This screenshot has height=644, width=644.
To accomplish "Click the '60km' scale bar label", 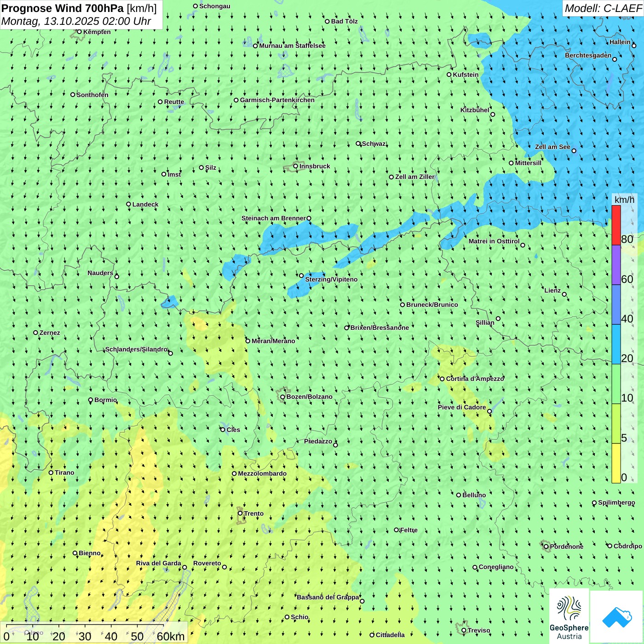I will point(171,636).
